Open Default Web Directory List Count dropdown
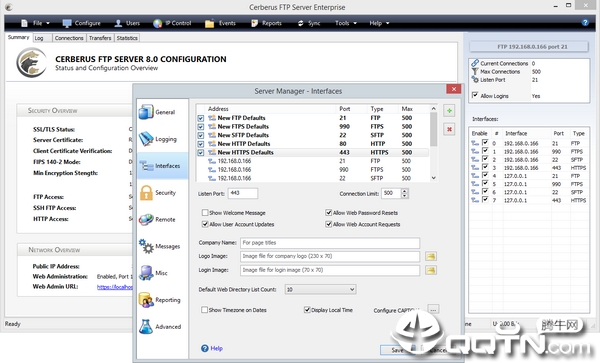This screenshot has width=600, height=363. click(321, 290)
